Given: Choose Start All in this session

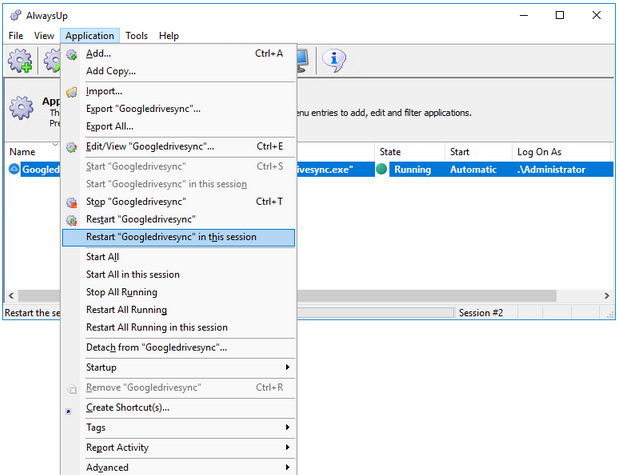Looking at the screenshot, I should (179, 275).
